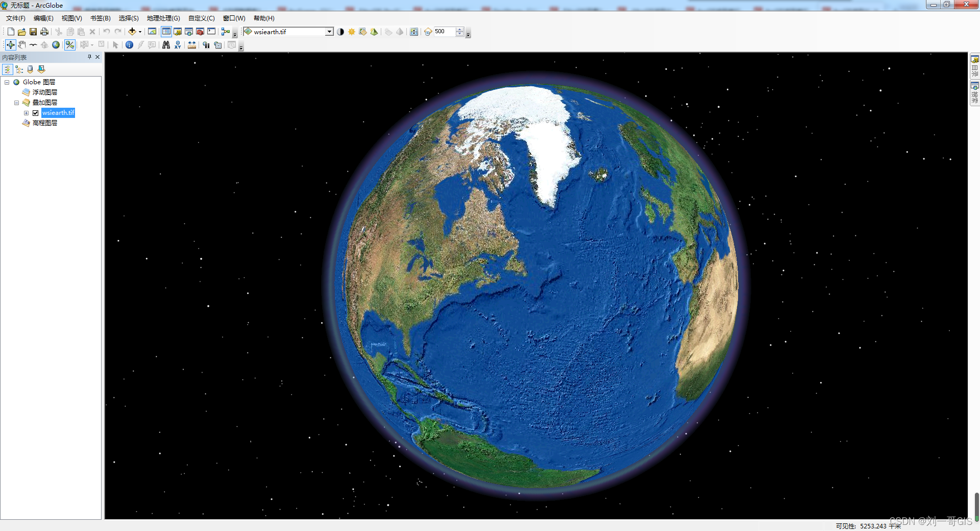Image resolution: width=980 pixels, height=531 pixels.
Task: Expand the wsiearth.tif tree node
Action: pyautogui.click(x=27, y=113)
